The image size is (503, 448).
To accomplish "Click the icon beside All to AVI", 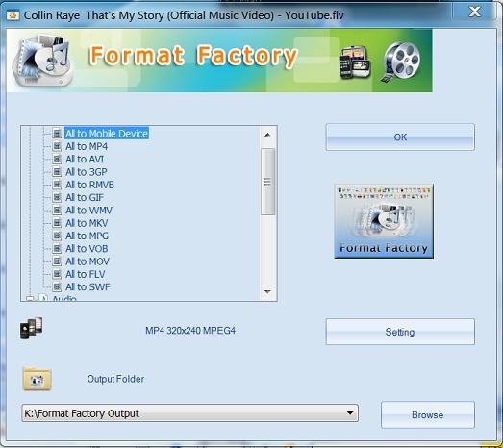I will pos(57,159).
